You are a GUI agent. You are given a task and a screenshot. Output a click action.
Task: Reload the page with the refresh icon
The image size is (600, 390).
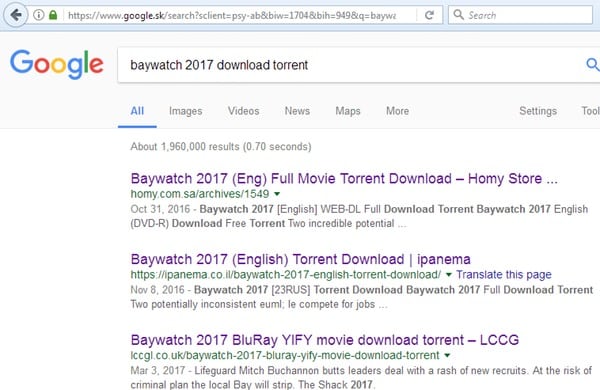click(429, 15)
